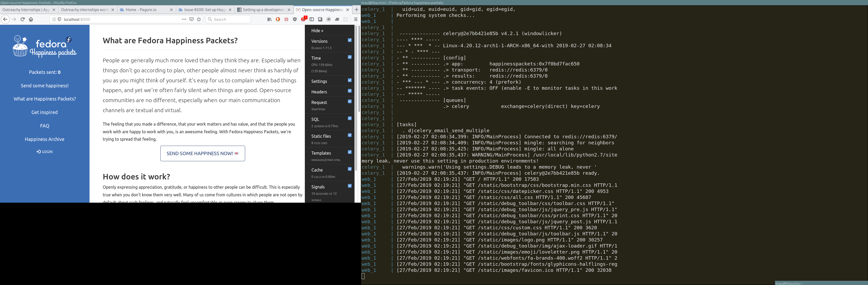Uncheck the Headers panel checkbox
Viewport: 868px width, 285px height.
click(x=350, y=91)
